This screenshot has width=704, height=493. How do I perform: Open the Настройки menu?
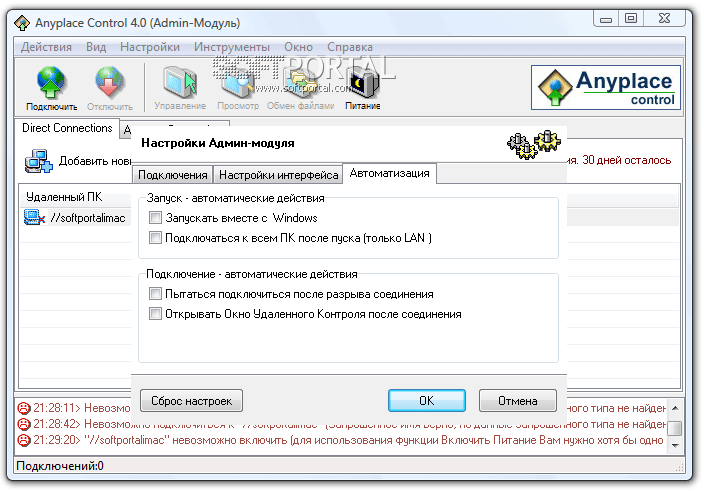click(150, 47)
